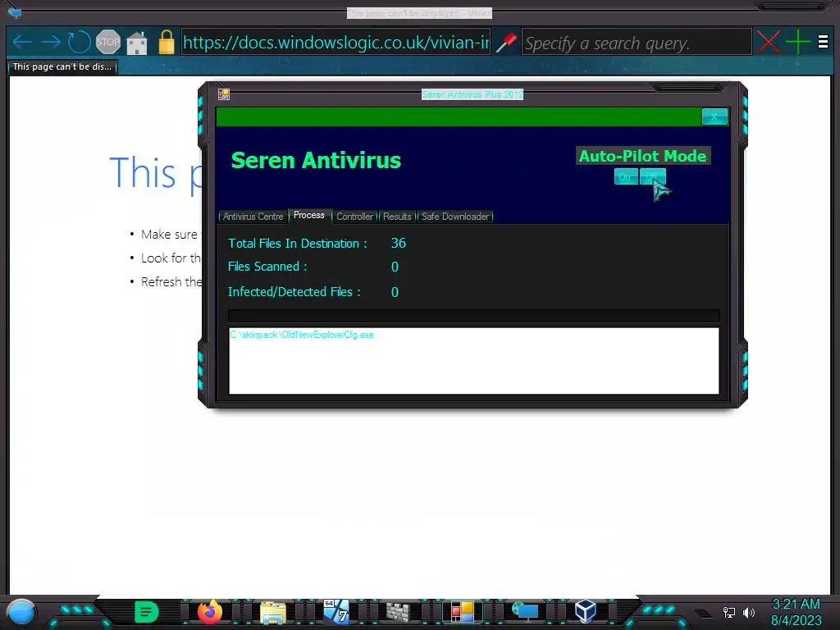840x630 pixels.
Task: Open the browser hamburger menu
Action: (824, 41)
